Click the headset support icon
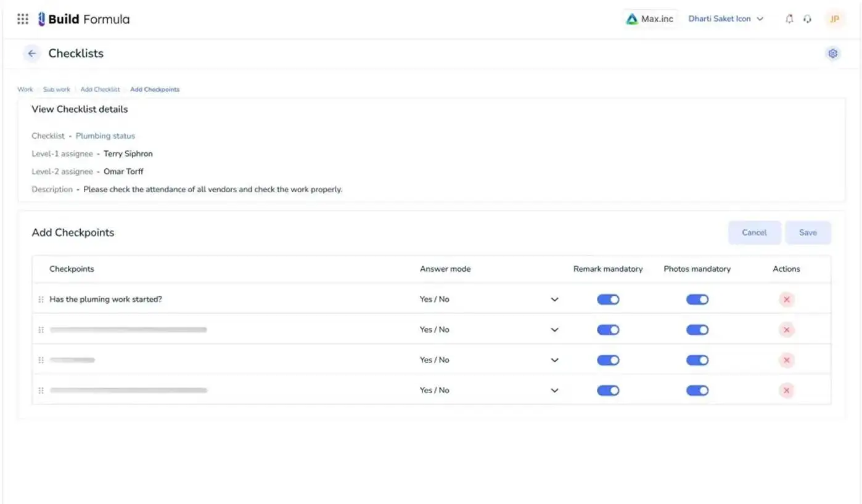Image resolution: width=862 pixels, height=504 pixels. [x=807, y=19]
